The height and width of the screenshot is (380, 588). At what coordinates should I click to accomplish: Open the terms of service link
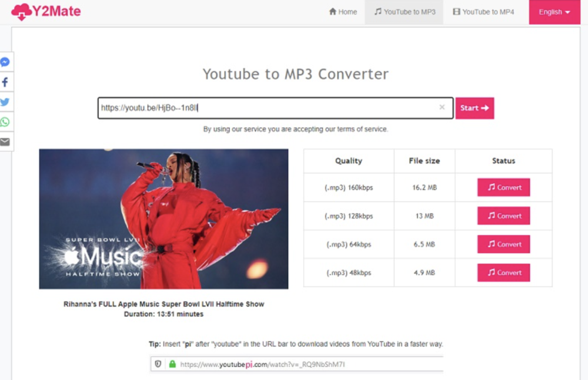362,129
